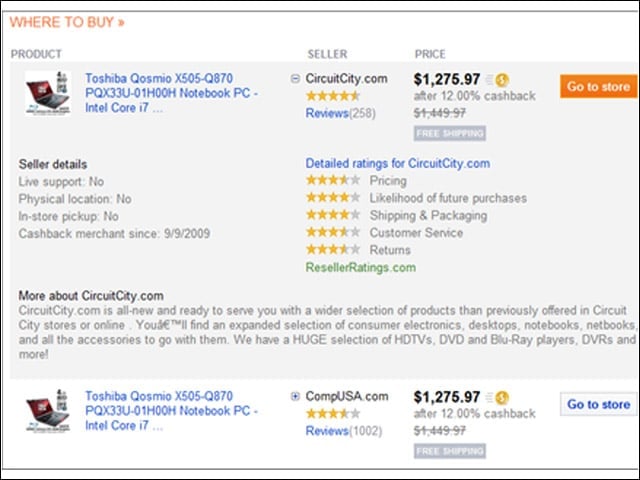This screenshot has height=480, width=640.
Task: Open the Toshiba Qosmio product link for CompUSA.com
Action: click(x=171, y=411)
